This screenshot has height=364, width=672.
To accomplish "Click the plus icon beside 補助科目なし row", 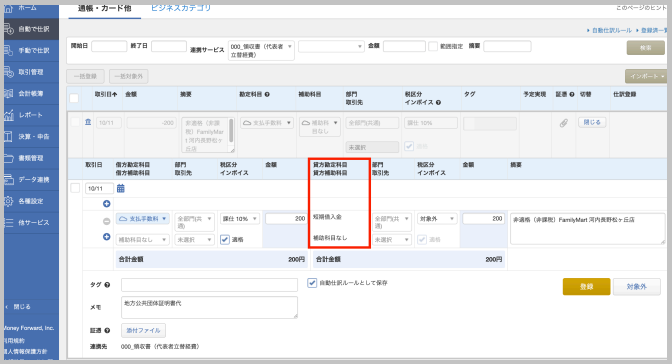I will pos(107,237).
